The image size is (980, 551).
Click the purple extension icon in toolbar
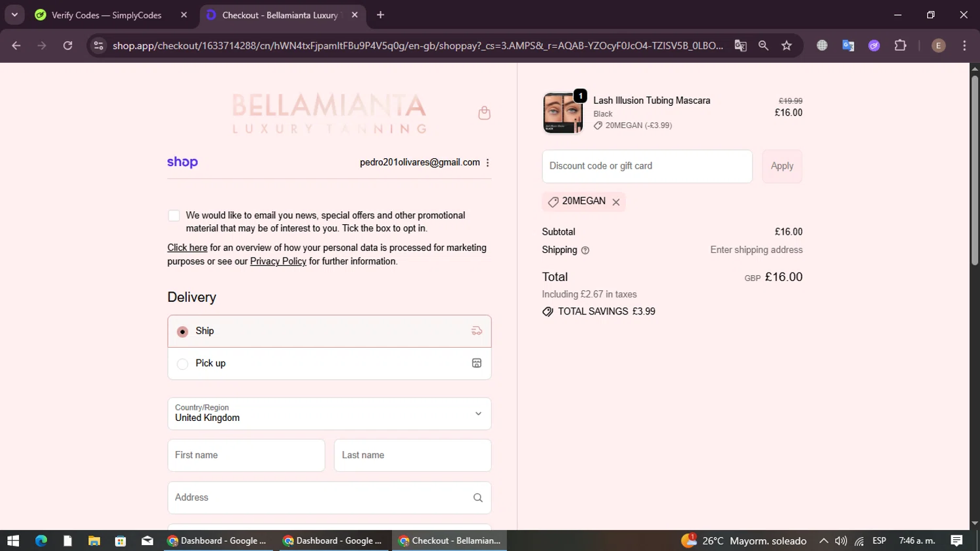[x=874, y=46]
